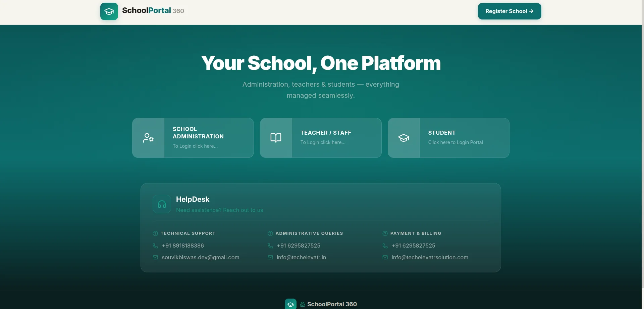Click the Administrative Queries question mark icon
This screenshot has width=644, height=309.
(x=270, y=233)
